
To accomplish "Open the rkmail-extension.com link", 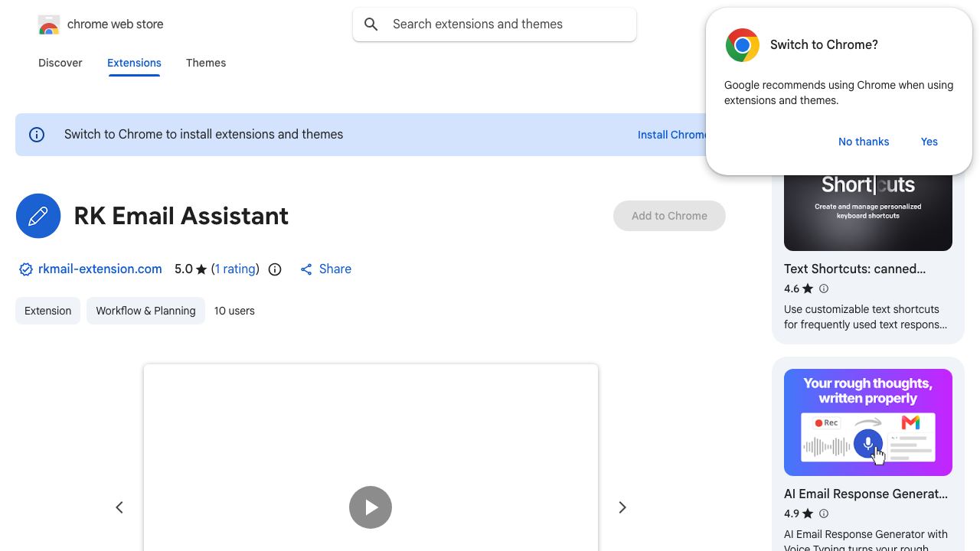I will point(100,269).
